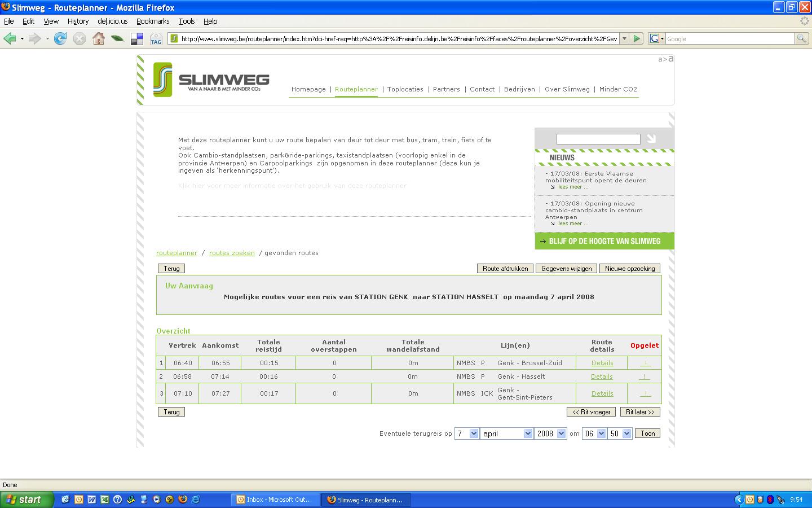Open the address bar URL history dropdown
812x508 pixels.
point(624,38)
